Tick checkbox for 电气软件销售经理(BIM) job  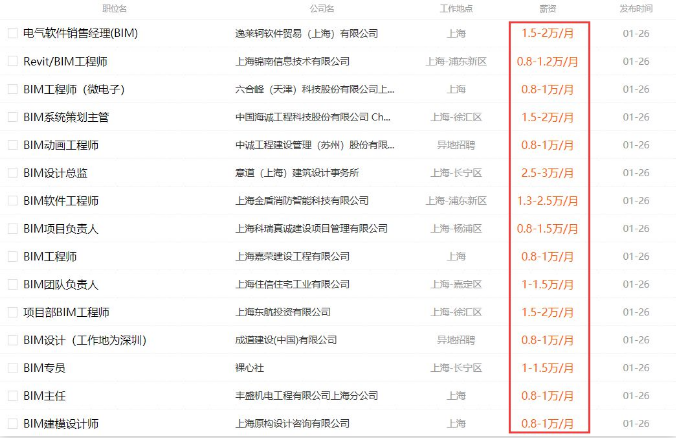(13, 33)
